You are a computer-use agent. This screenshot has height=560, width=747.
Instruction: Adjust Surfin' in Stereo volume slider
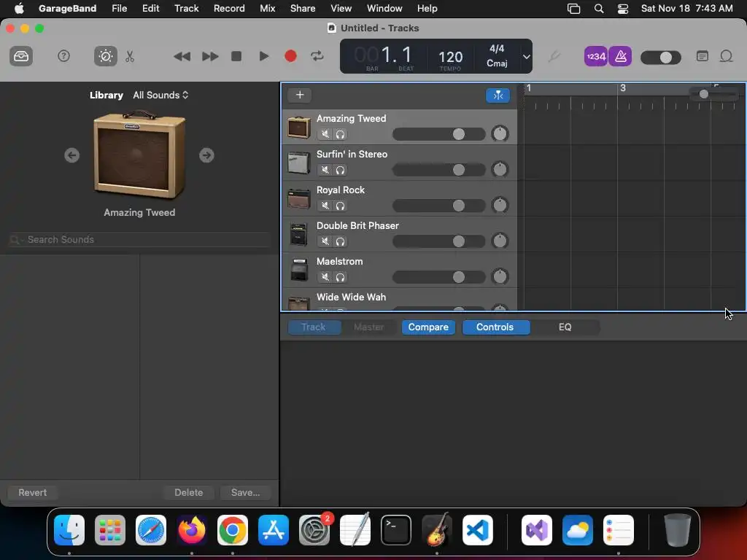tap(438, 170)
